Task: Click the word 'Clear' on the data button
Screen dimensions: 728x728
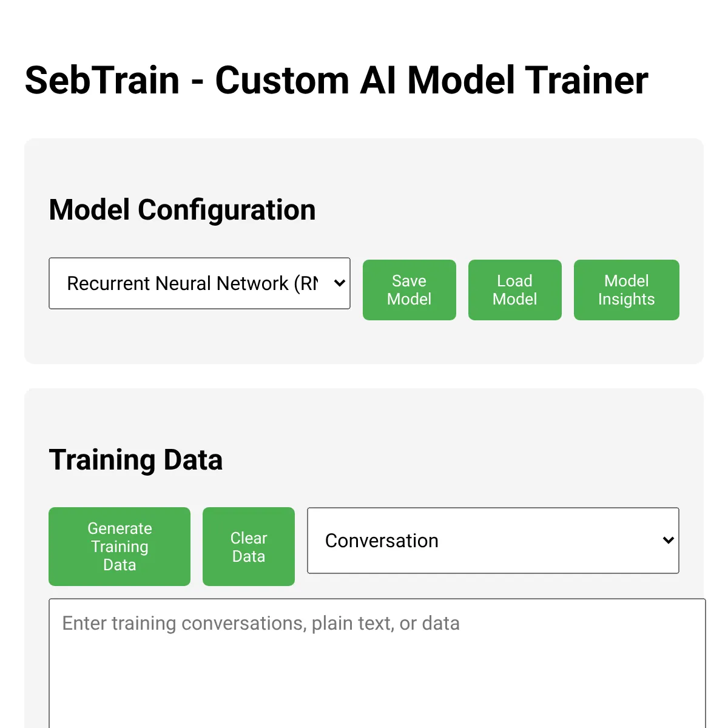Action: [x=249, y=538]
